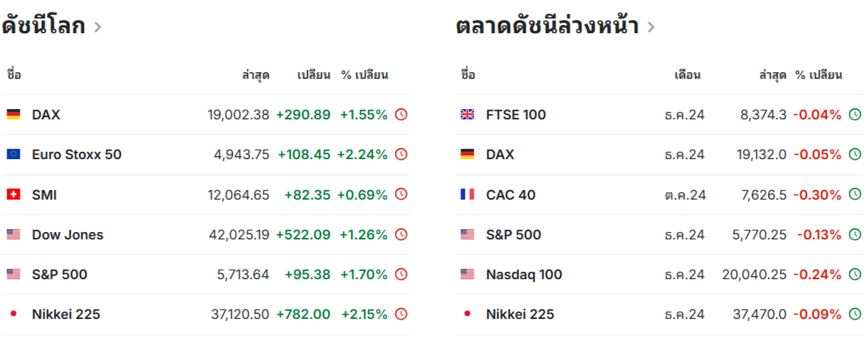Image resolution: width=868 pixels, height=338 pixels.
Task: Open the ดัชนีโลก heading link
Action: tap(43, 26)
